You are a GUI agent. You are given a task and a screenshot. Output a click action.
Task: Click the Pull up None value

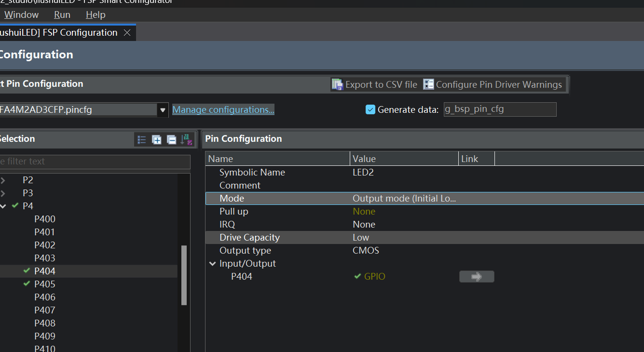point(364,212)
